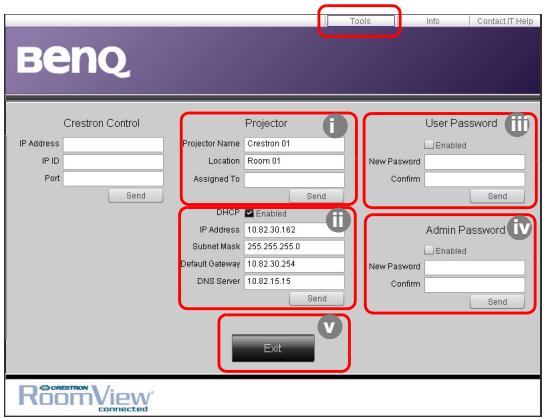Click the Projector section heading
Image resolution: width=545 pixels, height=418 pixels.
[266, 123]
